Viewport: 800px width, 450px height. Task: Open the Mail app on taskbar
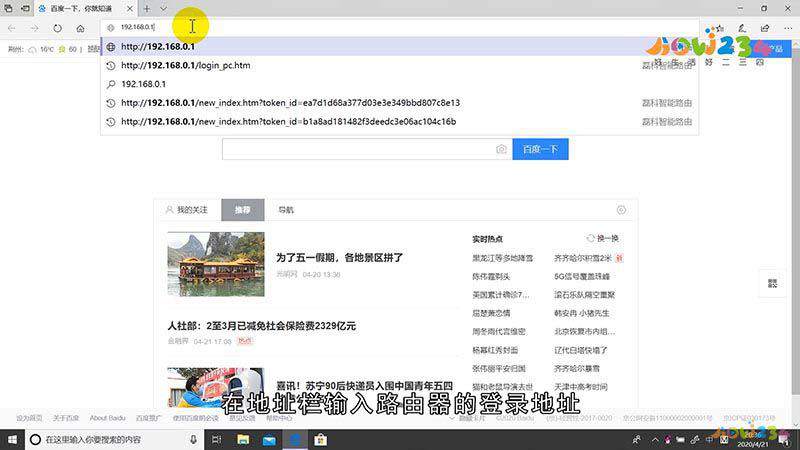(269, 439)
